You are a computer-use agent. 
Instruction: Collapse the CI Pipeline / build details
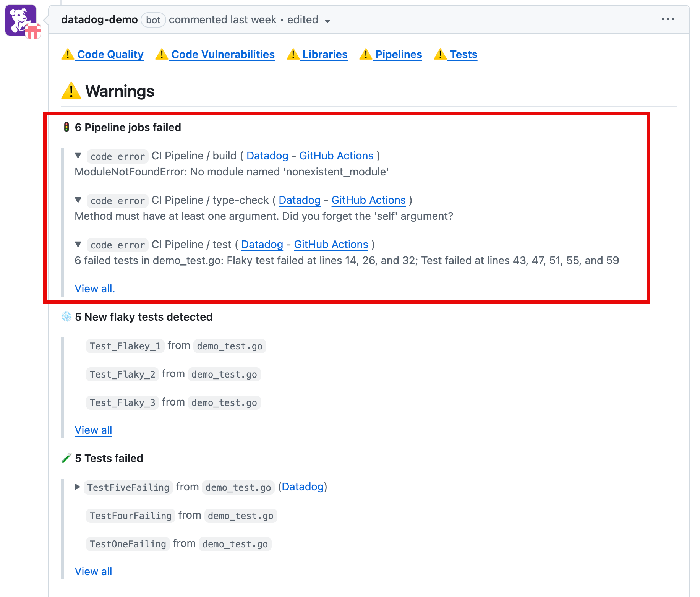(78, 156)
